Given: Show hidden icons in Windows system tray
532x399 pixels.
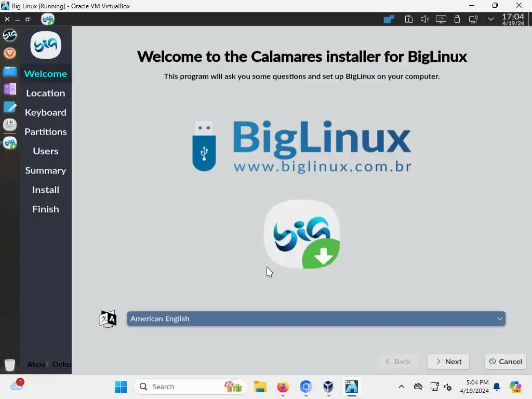Looking at the screenshot, I should tap(402, 387).
